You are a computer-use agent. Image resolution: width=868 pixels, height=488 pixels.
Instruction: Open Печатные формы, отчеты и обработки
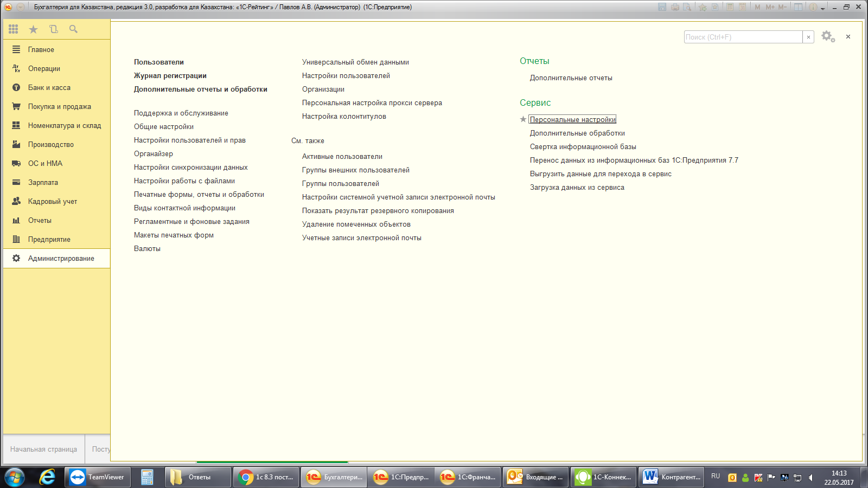tap(199, 194)
